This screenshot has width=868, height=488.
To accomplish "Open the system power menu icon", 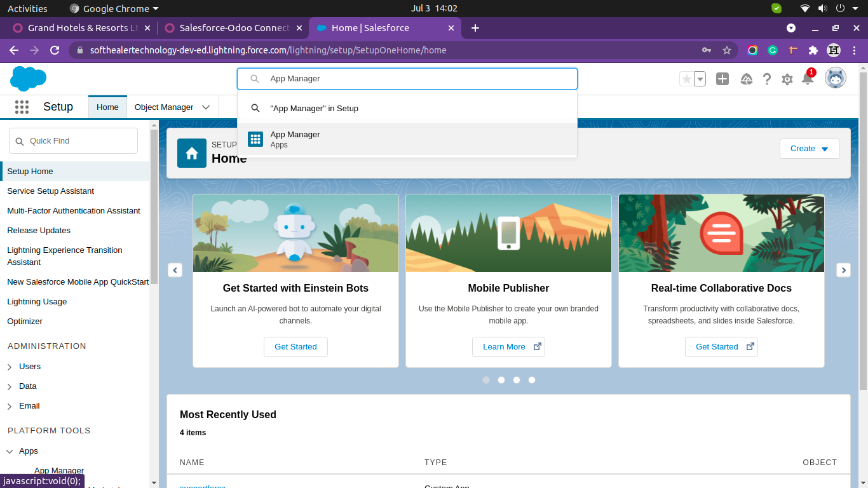I will coord(840,8).
